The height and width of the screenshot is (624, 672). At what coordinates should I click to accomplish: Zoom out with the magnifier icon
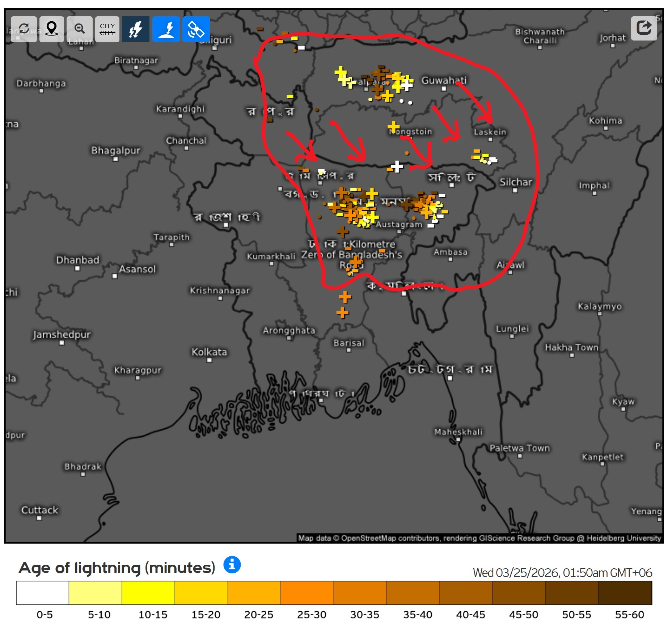point(80,29)
